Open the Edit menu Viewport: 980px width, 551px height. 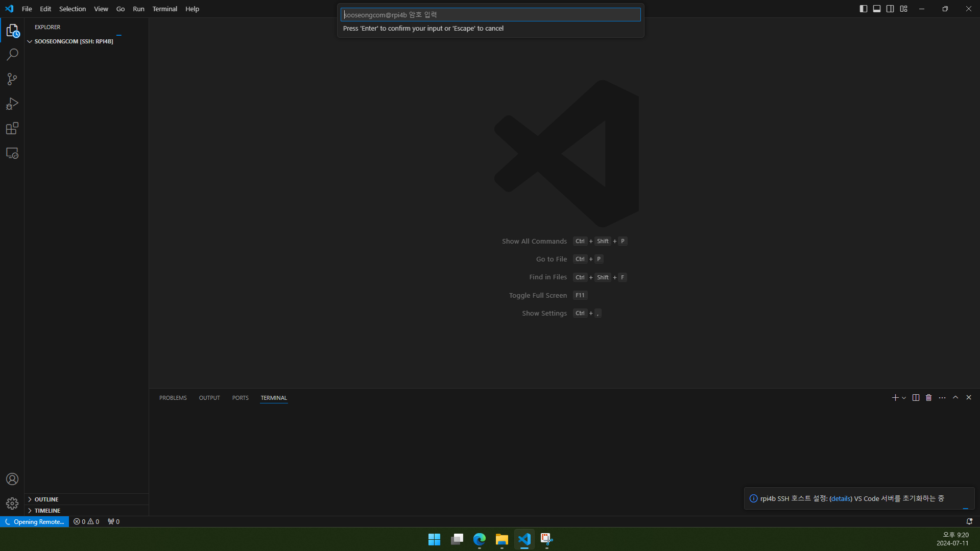point(45,9)
